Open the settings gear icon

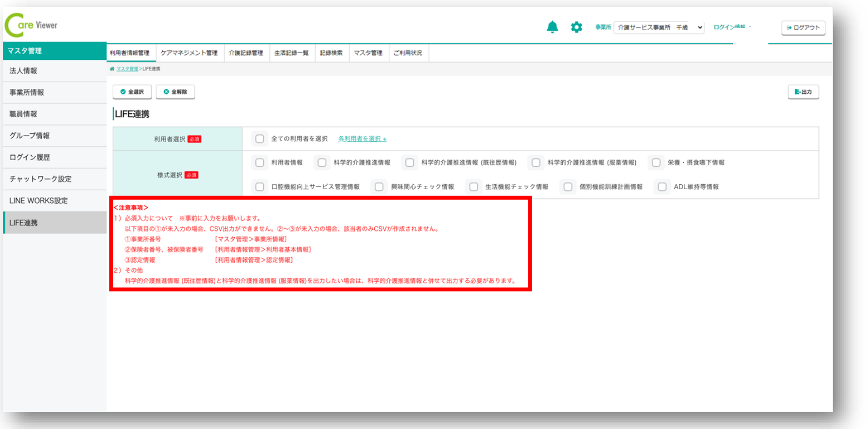click(576, 27)
